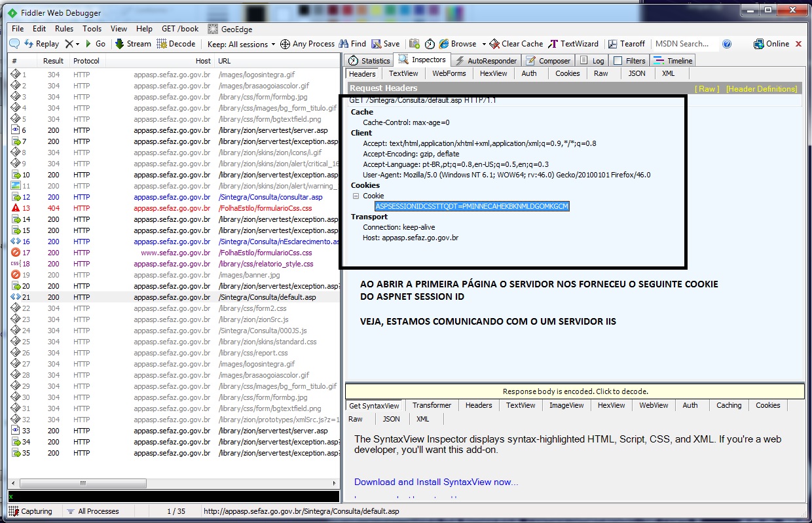Open the File menu
This screenshot has height=523, width=812.
coord(18,29)
